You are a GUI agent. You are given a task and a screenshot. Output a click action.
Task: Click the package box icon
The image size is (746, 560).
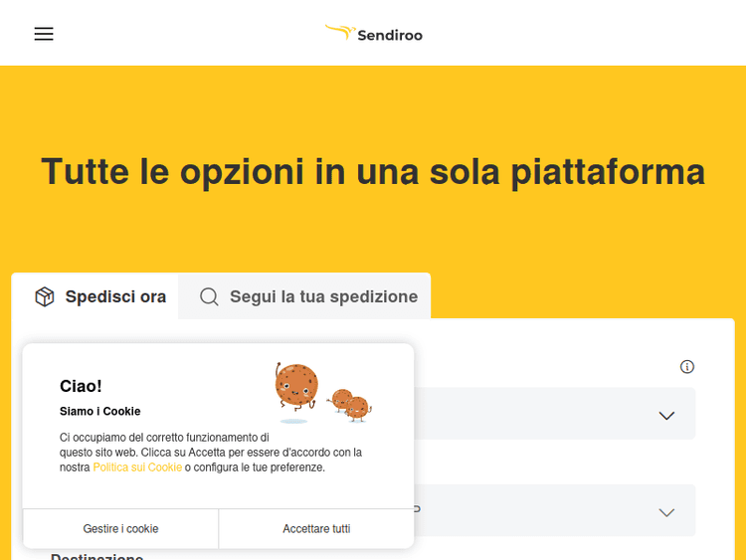(45, 296)
